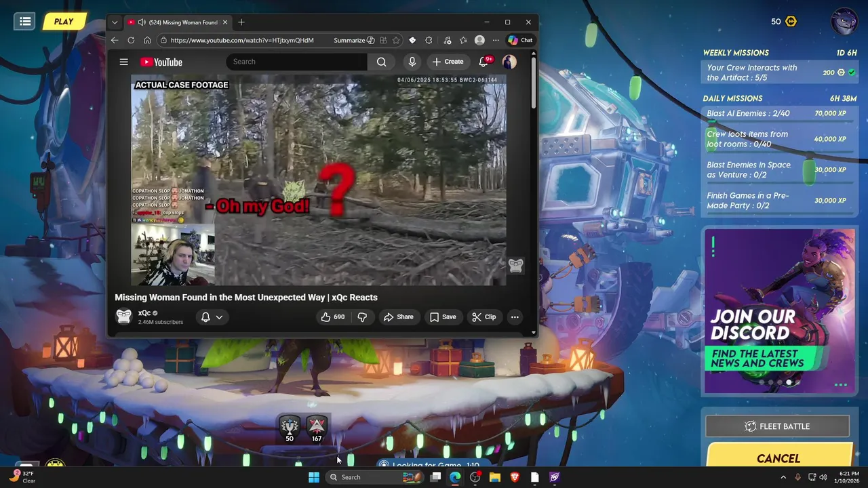Viewport: 868px width, 488px height.
Task: Open File Explorer from the taskbar
Action: pyautogui.click(x=495, y=477)
